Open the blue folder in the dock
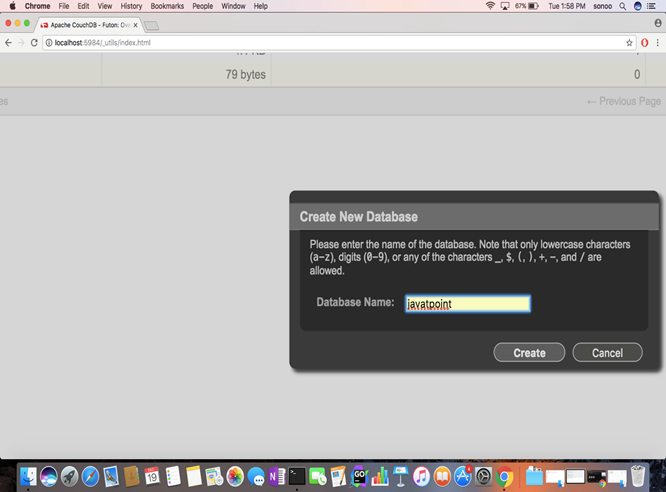The width and height of the screenshot is (666, 492). tap(534, 476)
